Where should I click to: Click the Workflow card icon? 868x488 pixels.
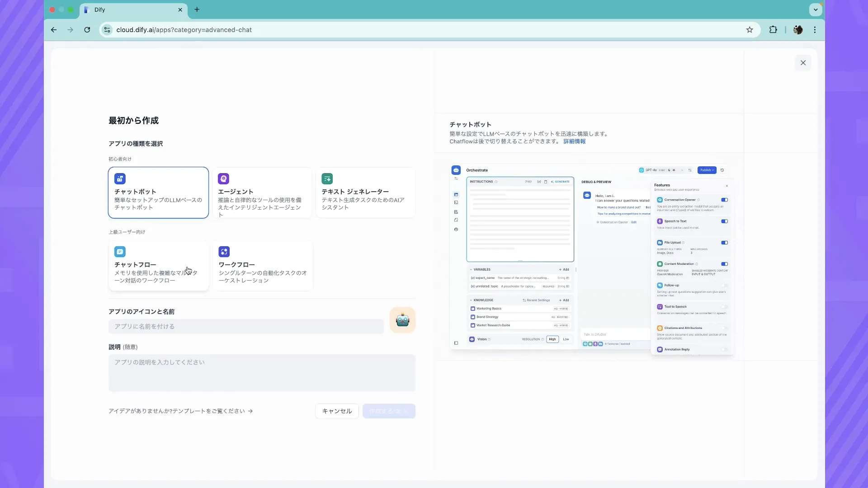pos(224,252)
